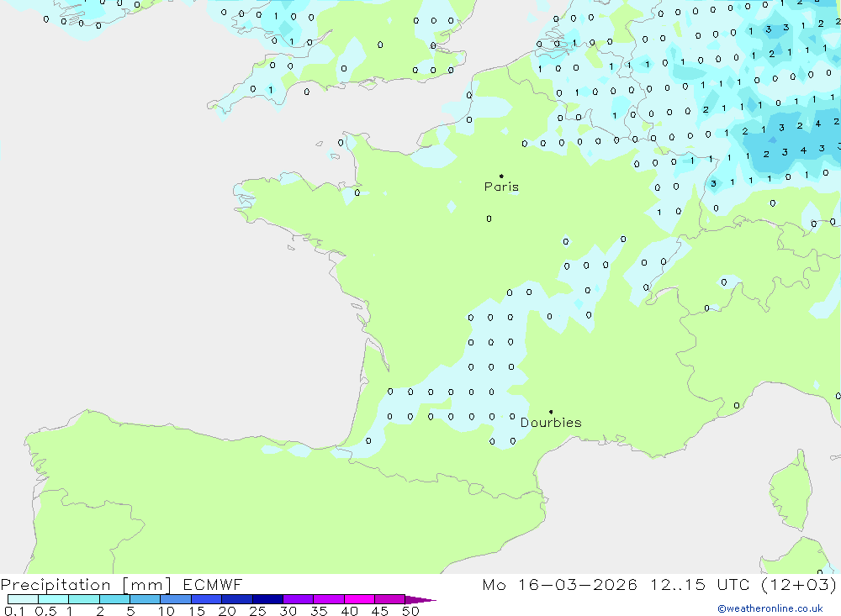Image resolution: width=841 pixels, height=616 pixels.
Task: Select the 45–50 mm legend swatch
Action: 390,599
